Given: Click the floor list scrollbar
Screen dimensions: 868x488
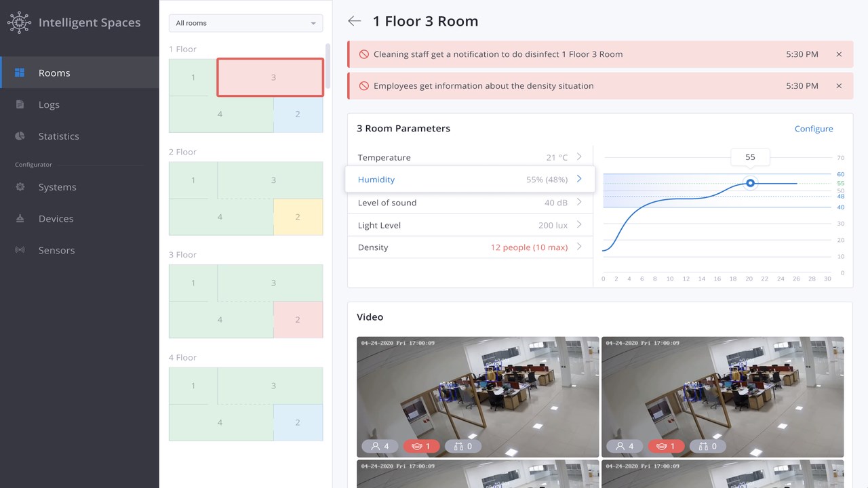Looking at the screenshot, I should 328,66.
